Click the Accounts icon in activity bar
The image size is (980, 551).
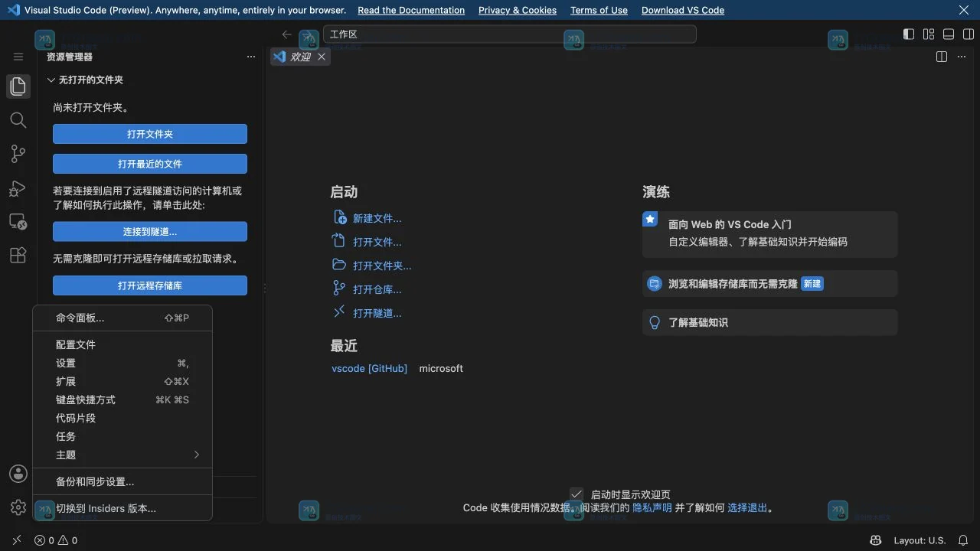click(x=18, y=474)
